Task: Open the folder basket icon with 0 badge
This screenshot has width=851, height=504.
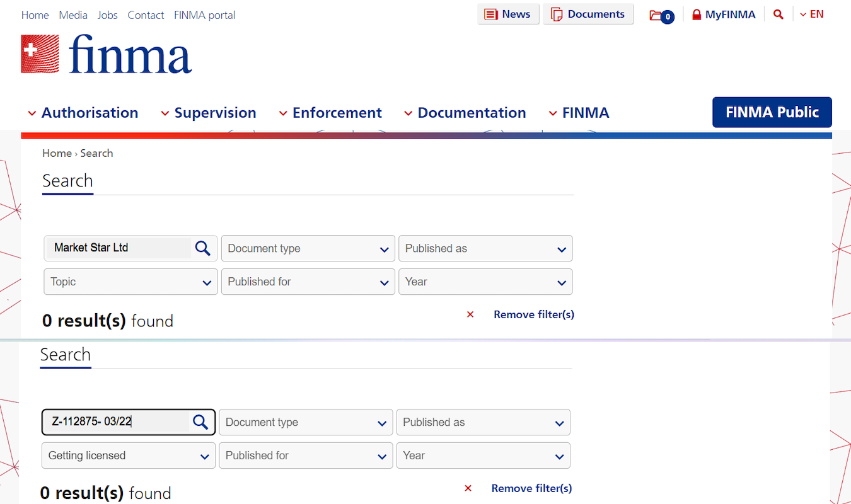Action: click(662, 16)
